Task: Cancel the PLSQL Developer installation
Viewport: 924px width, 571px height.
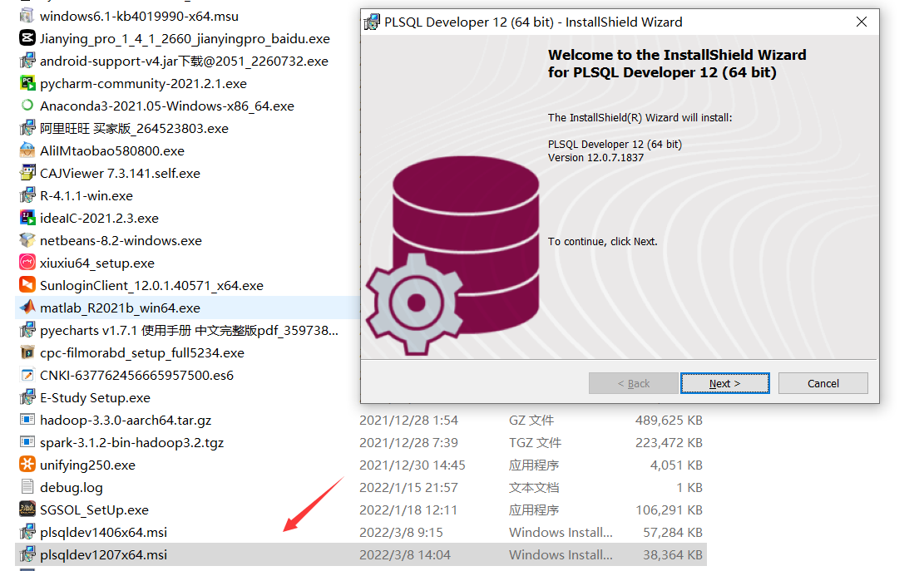Action: [823, 383]
